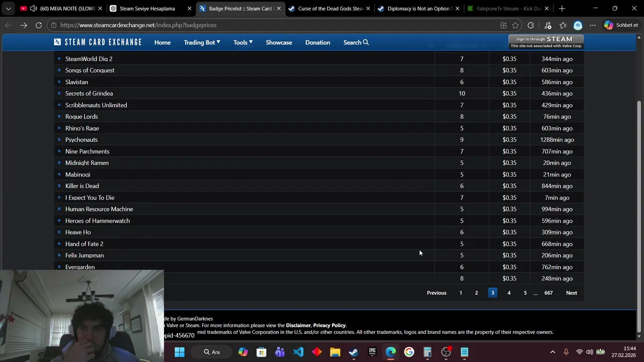Open the Psychonauts entry
The width and height of the screenshot is (644, 362).
click(x=82, y=140)
